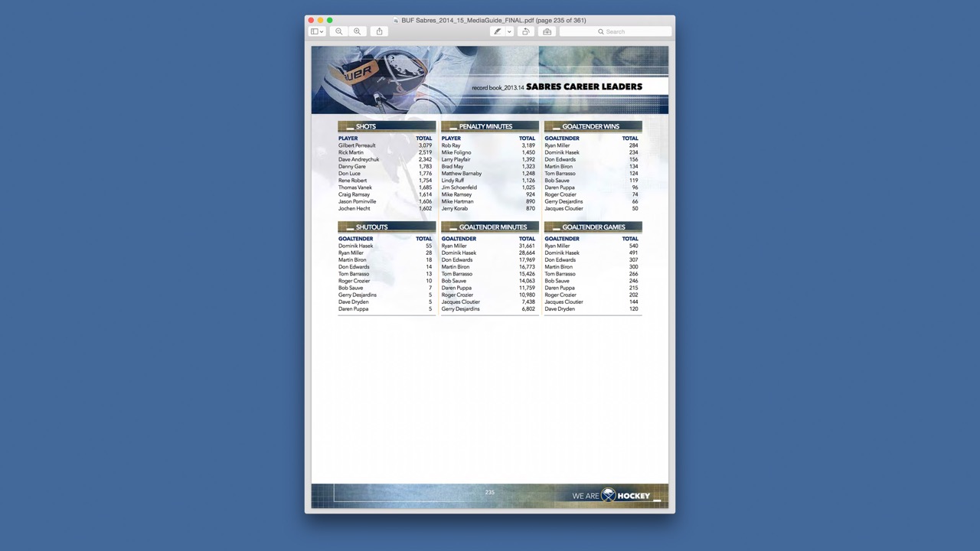This screenshot has height=551, width=980.
Task: Click Jacques Cloutier in Goaltender Wins table
Action: tap(563, 208)
